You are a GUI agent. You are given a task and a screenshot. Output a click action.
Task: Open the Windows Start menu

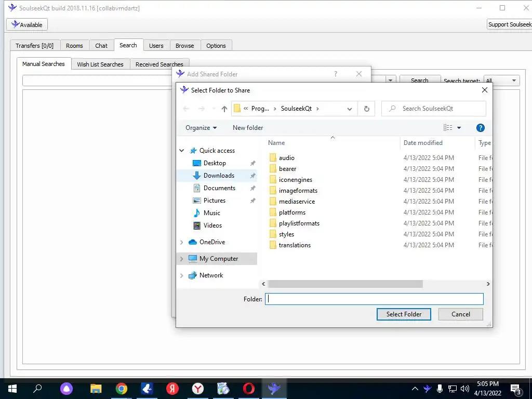(12, 389)
